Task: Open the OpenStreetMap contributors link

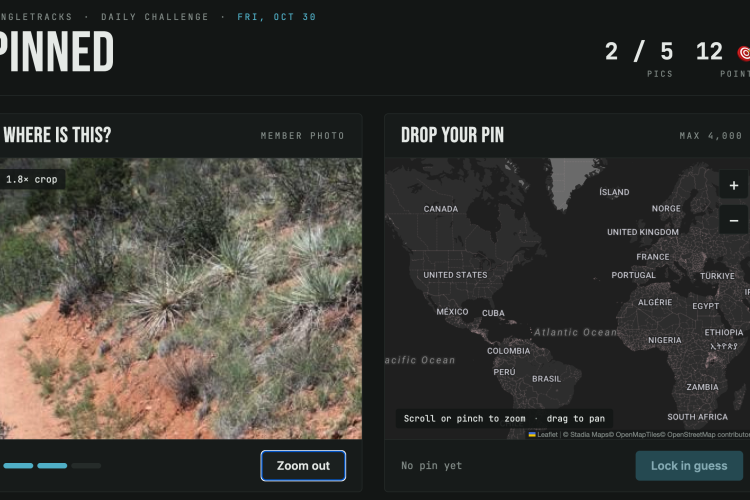Action: point(706,434)
